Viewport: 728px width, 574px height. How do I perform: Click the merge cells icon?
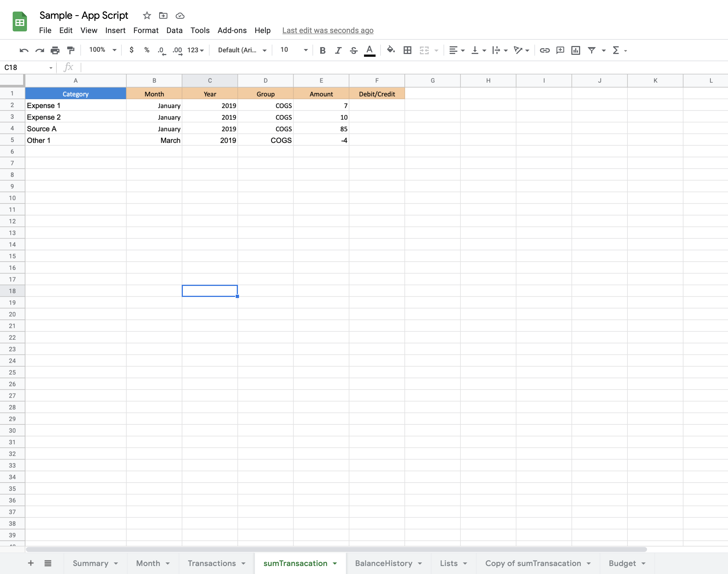click(x=424, y=50)
